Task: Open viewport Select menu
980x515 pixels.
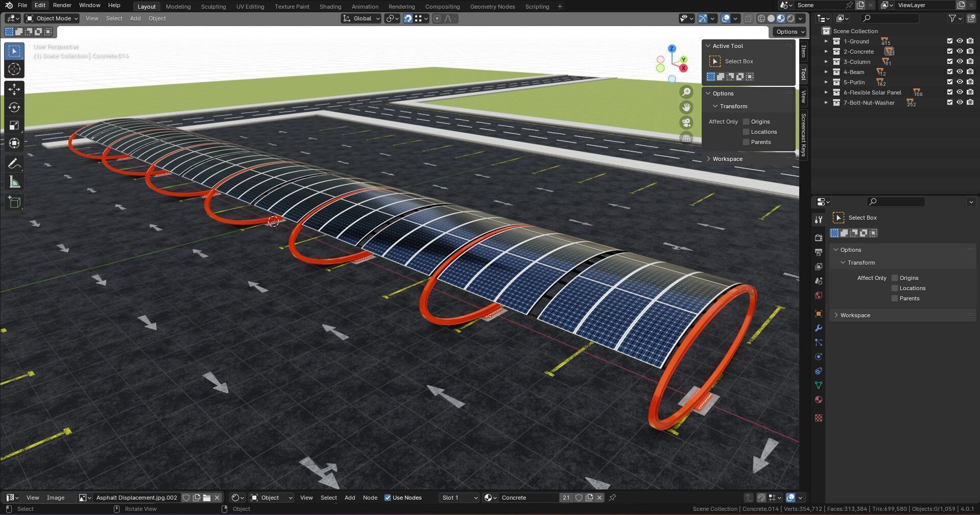Action: (x=114, y=18)
